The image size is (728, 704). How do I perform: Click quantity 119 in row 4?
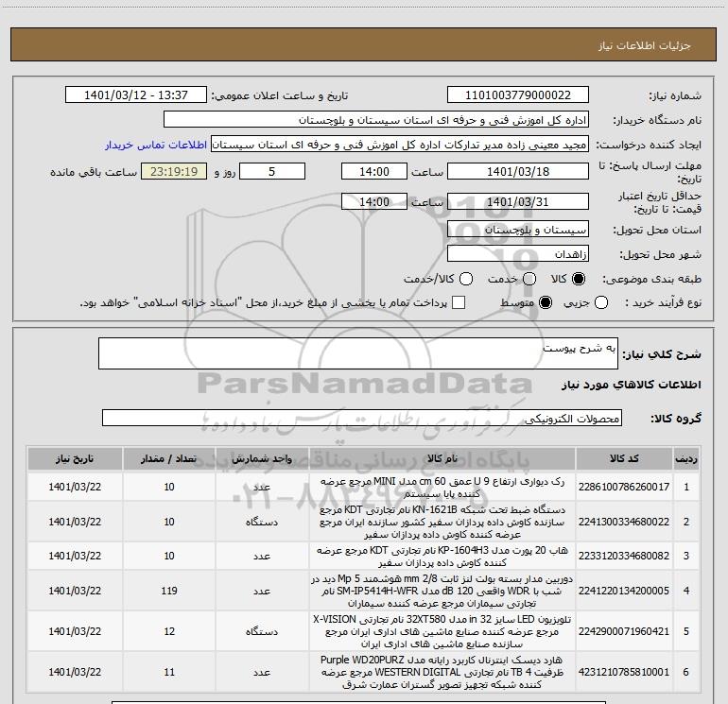click(169, 591)
